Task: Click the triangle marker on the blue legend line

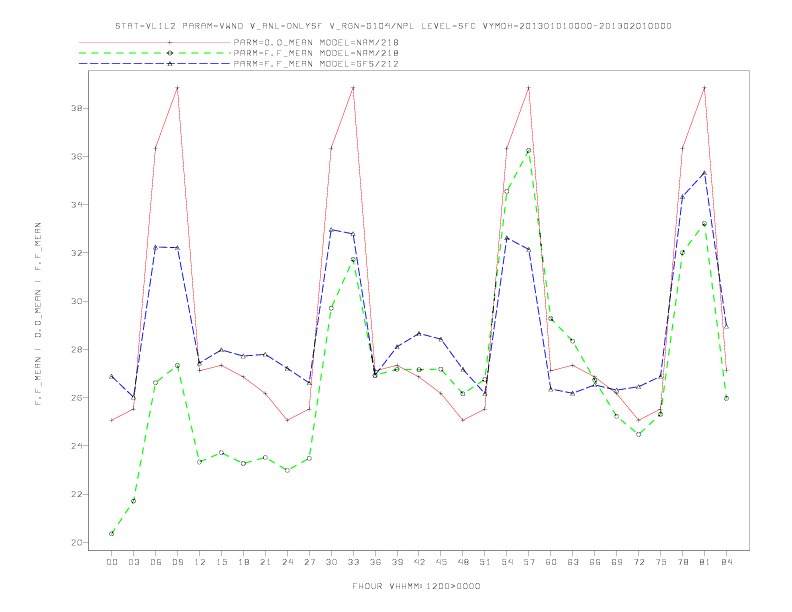Action: pos(170,64)
